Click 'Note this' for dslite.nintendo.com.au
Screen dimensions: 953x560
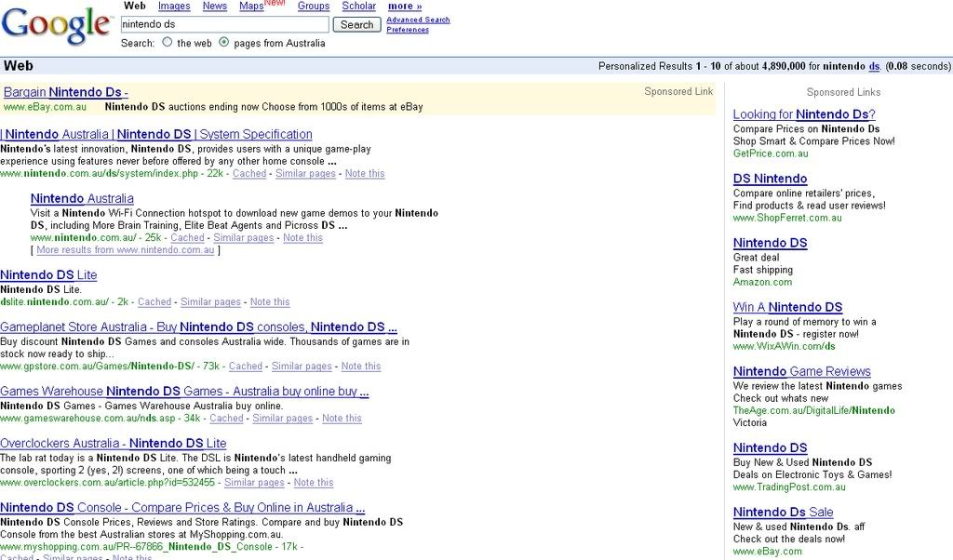coord(270,302)
